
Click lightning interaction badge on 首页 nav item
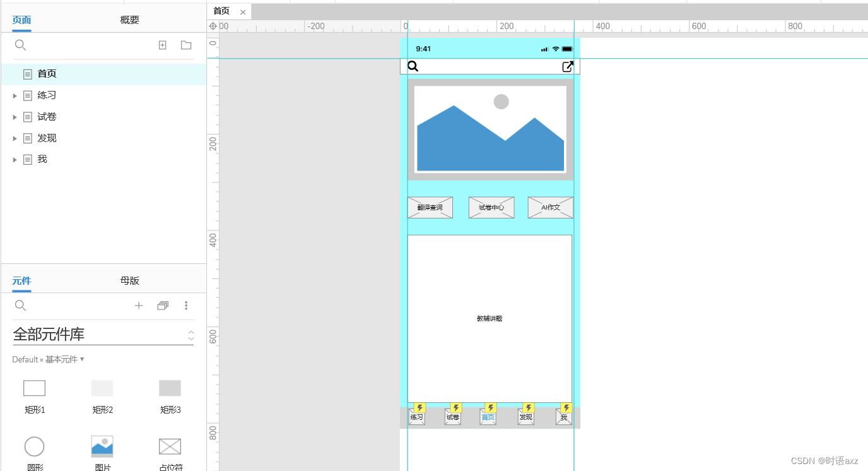click(x=491, y=408)
